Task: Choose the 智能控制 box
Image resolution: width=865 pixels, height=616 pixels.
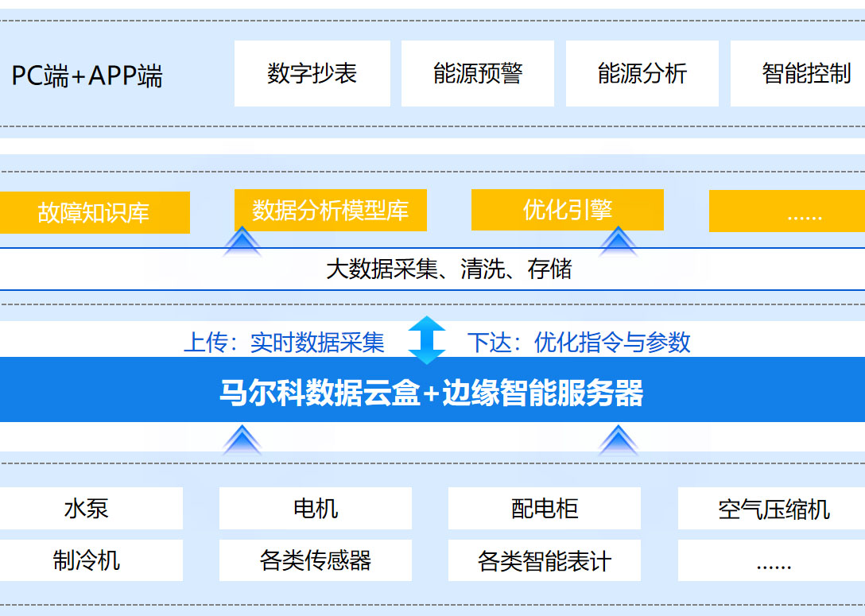Action: [797, 73]
